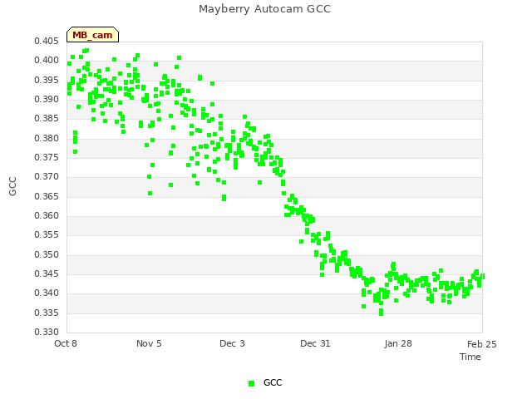This screenshot has width=532, height=399.
Task: Click the 0.330 y-axis tick label
Action: tap(47, 332)
